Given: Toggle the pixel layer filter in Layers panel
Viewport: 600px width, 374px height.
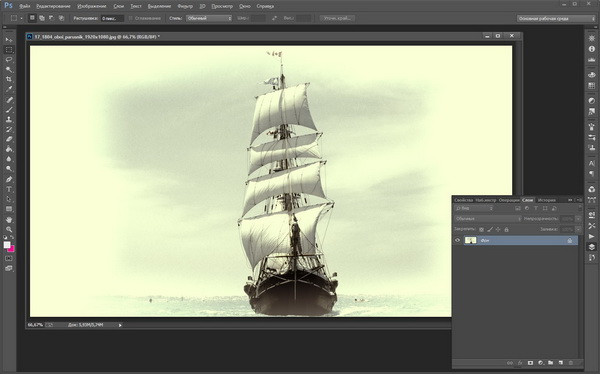Looking at the screenshot, I should [x=518, y=209].
